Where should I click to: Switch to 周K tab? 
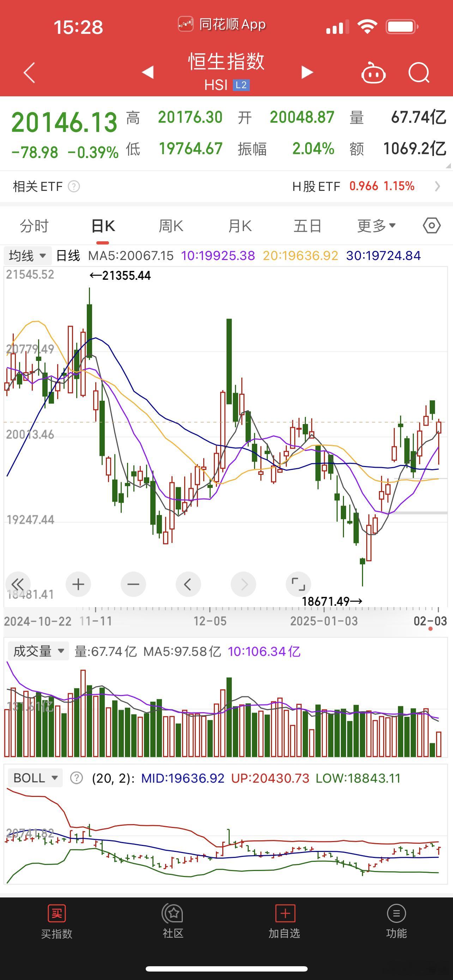click(171, 226)
